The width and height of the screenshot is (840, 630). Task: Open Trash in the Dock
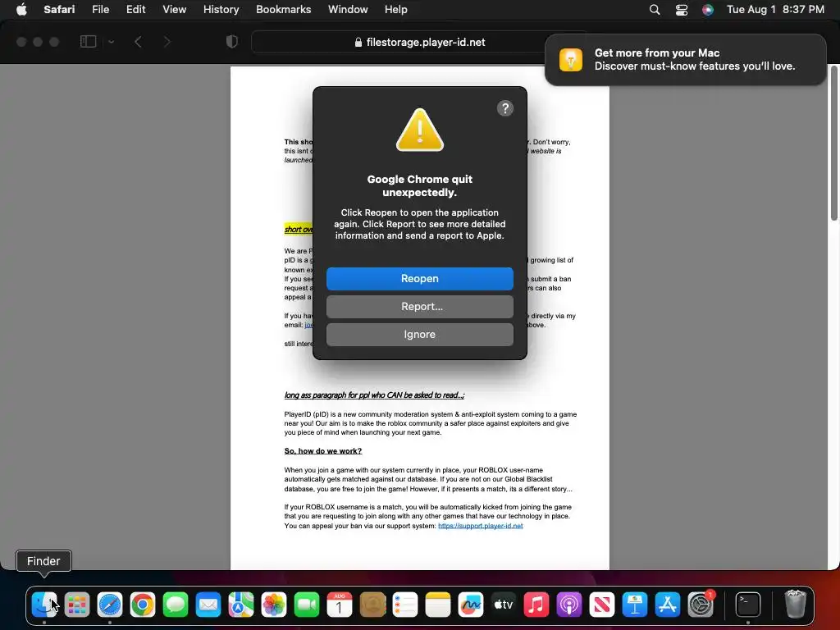[796, 605]
